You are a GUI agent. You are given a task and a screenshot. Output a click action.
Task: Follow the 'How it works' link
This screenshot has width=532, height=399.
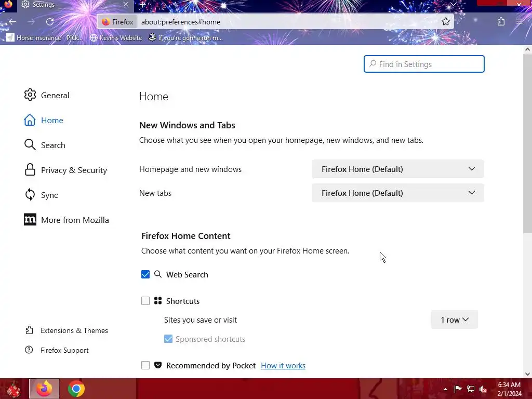pos(283,366)
